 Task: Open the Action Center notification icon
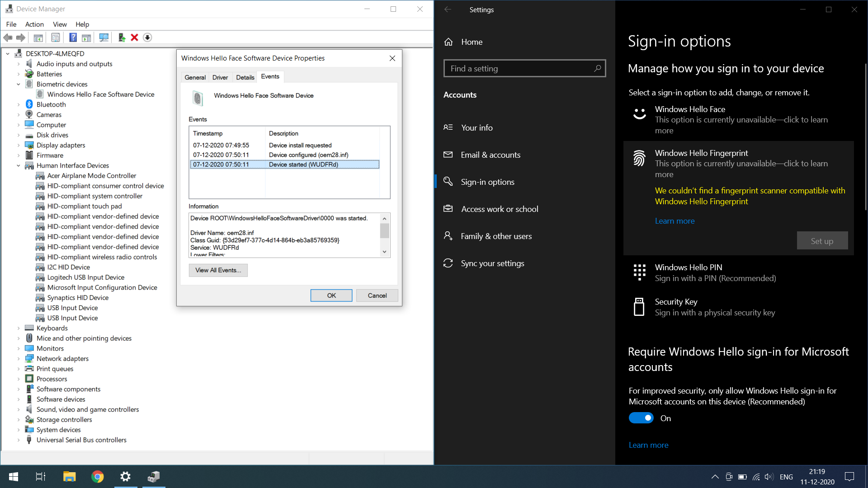[x=849, y=477]
